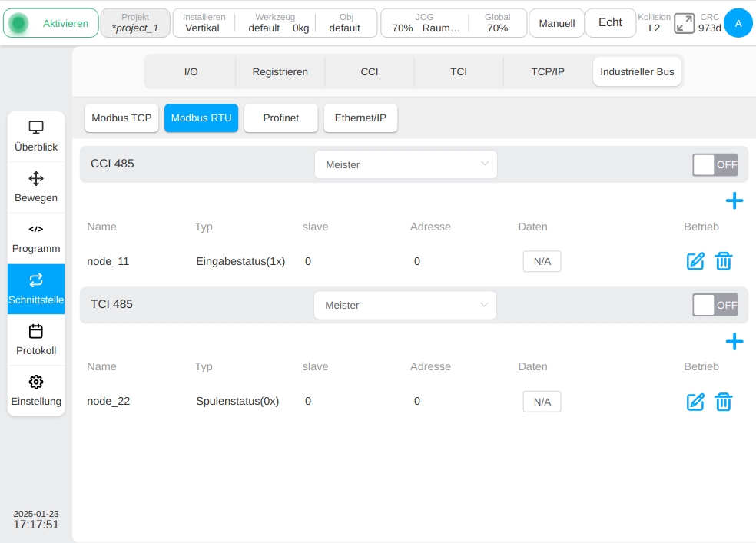Click the clock time 17:17:51
The image size is (756, 543).
click(36, 525)
